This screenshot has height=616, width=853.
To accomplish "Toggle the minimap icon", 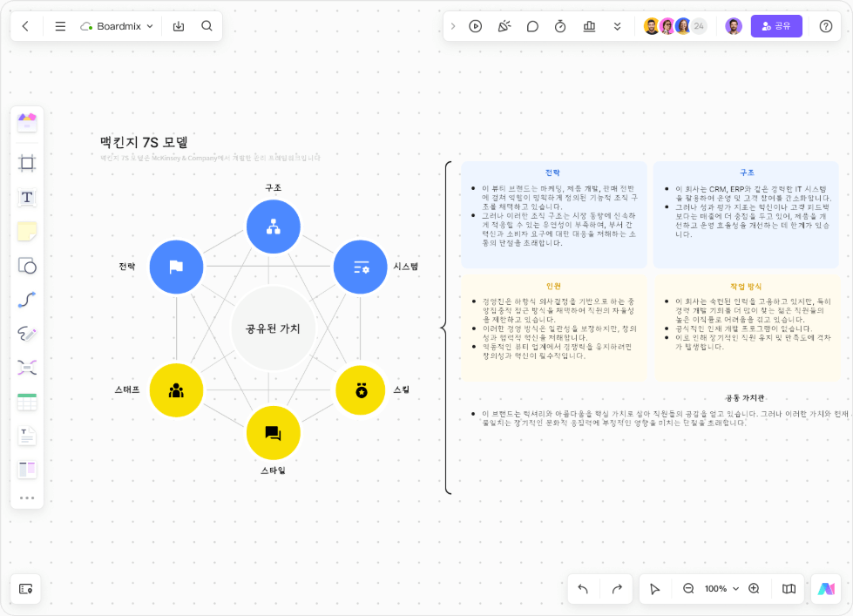I will 789,589.
